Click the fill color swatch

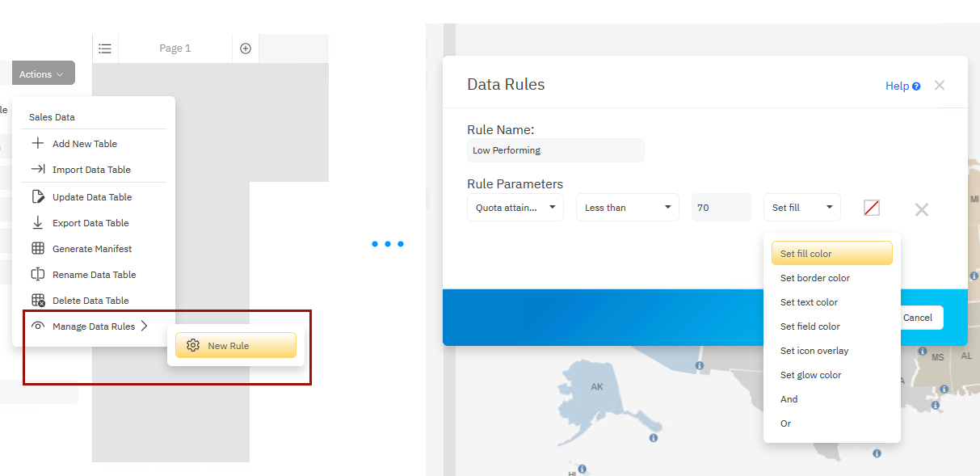[x=871, y=208]
